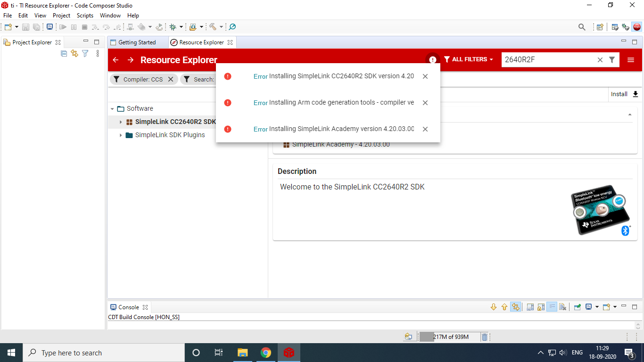Open the Project Explorer filter icon
Image resolution: width=644 pixels, height=362 pixels.
tap(85, 54)
